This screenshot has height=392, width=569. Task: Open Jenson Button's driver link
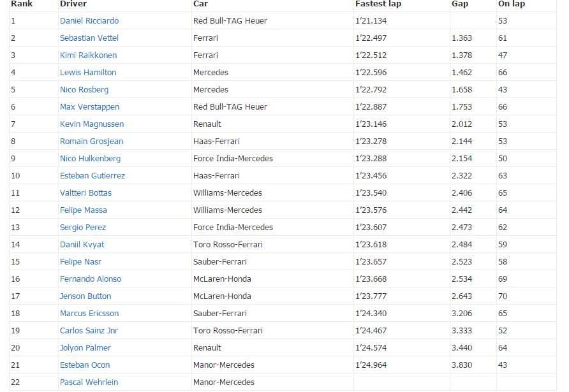tap(85, 296)
